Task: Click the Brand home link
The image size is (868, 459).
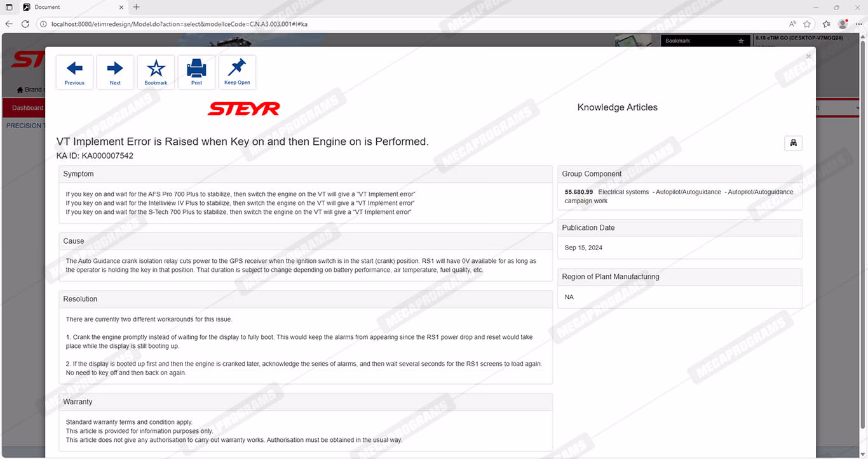Action: tap(31, 90)
